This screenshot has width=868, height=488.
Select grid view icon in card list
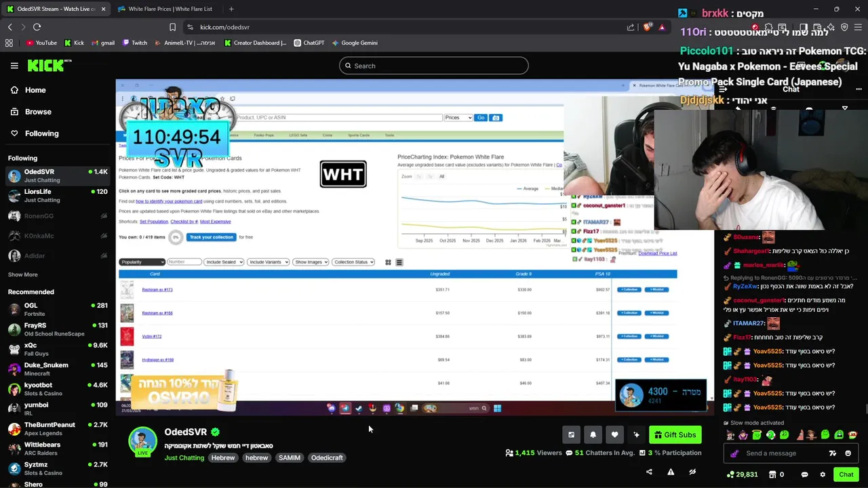(x=388, y=262)
